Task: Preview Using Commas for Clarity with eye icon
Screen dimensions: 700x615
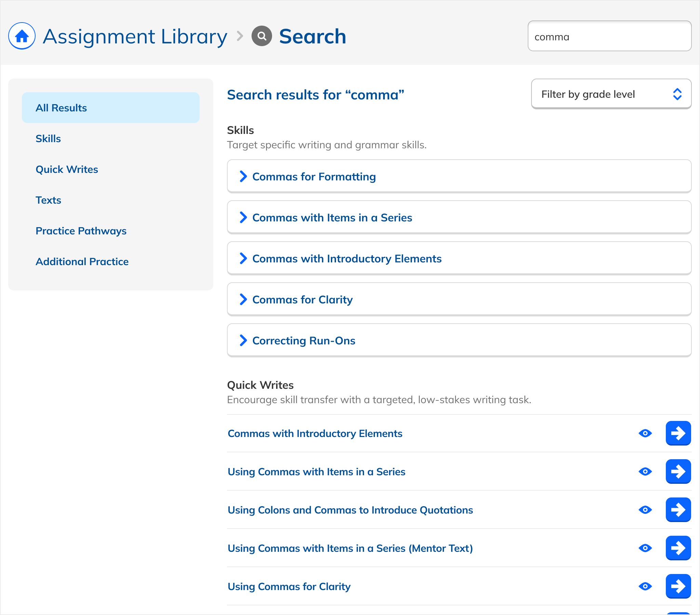Action: (645, 586)
